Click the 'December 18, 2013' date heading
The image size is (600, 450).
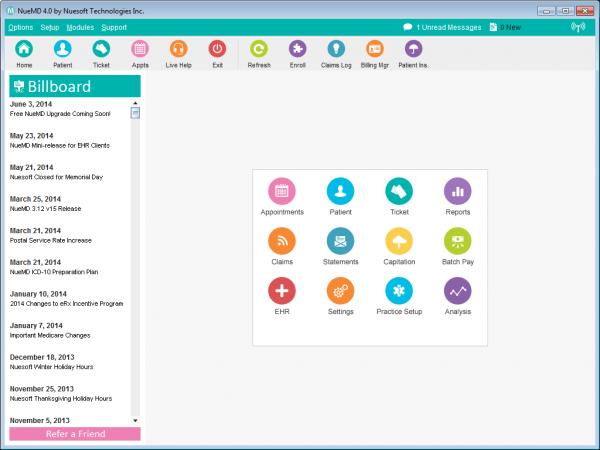[x=42, y=357]
